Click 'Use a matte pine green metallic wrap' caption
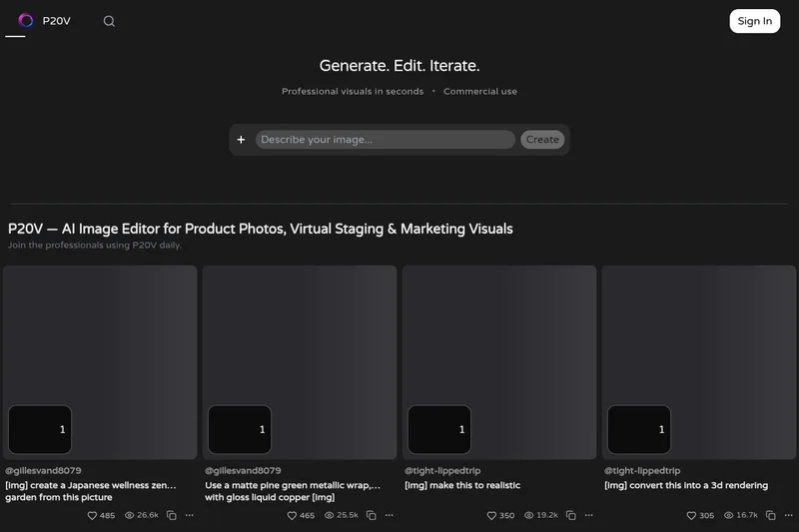Viewport: 799px width, 532px height. pos(293,491)
